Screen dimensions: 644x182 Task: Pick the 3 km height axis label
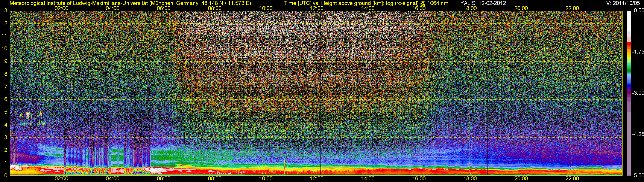(6, 137)
